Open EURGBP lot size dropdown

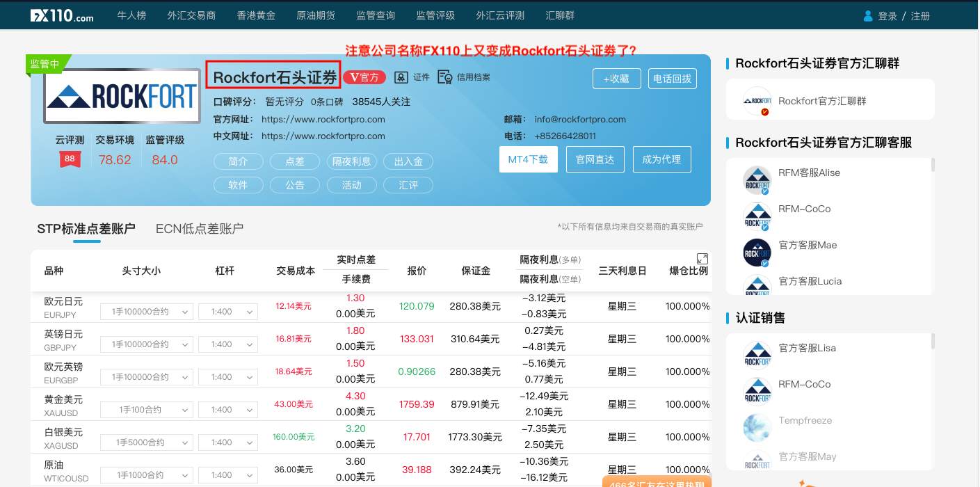tap(146, 377)
